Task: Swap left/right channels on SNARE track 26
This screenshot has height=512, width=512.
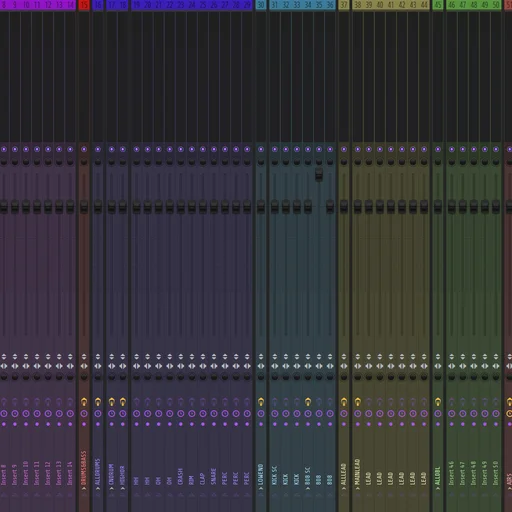Action: (214, 366)
